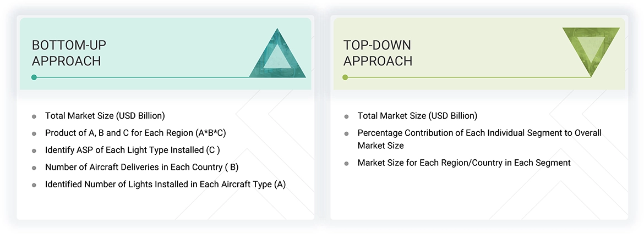
Task: Click Identify ASP of Each Light Type
Action: [x=132, y=150]
